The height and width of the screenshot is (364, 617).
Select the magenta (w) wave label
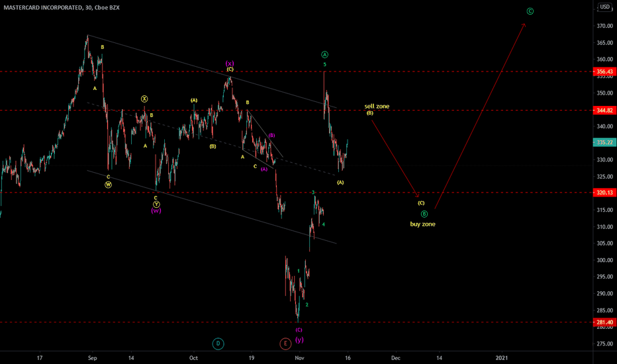point(156,211)
